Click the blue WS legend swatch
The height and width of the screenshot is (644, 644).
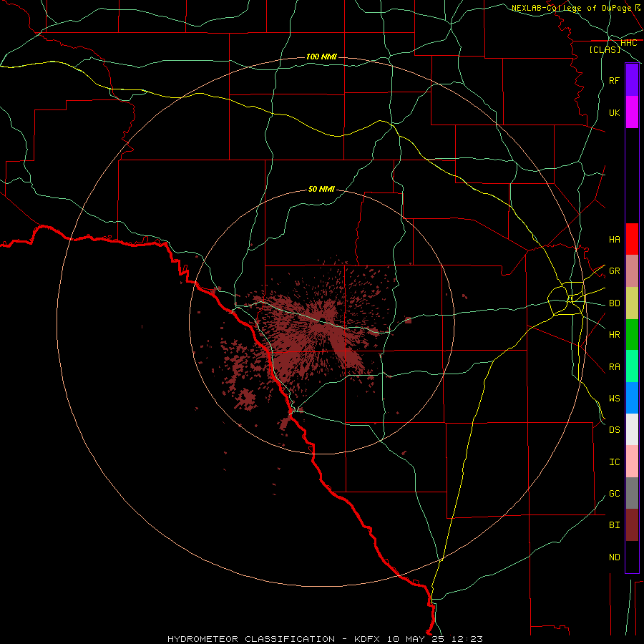[632, 398]
